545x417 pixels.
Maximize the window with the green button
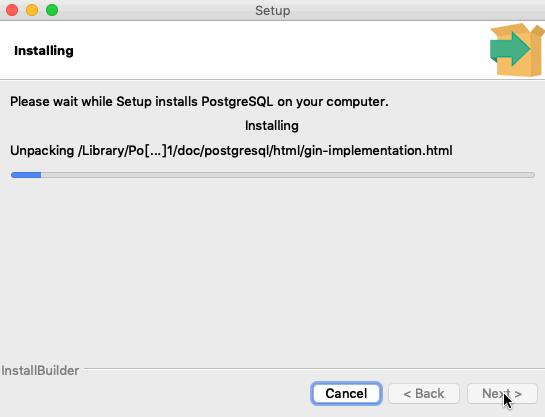52,10
